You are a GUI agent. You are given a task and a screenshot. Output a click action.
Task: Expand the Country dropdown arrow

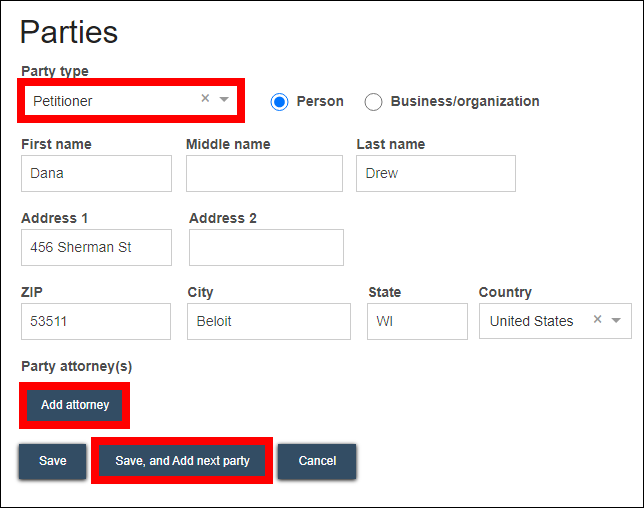click(616, 320)
